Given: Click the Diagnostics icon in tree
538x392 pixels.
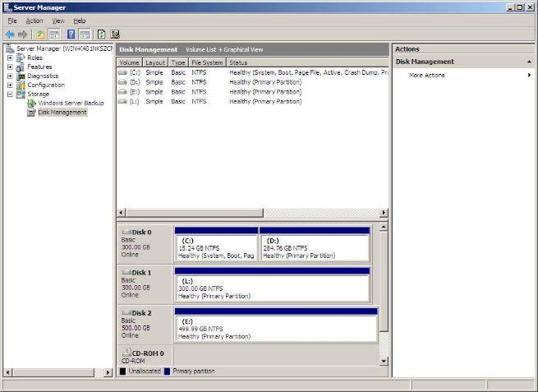Looking at the screenshot, I should [21, 76].
